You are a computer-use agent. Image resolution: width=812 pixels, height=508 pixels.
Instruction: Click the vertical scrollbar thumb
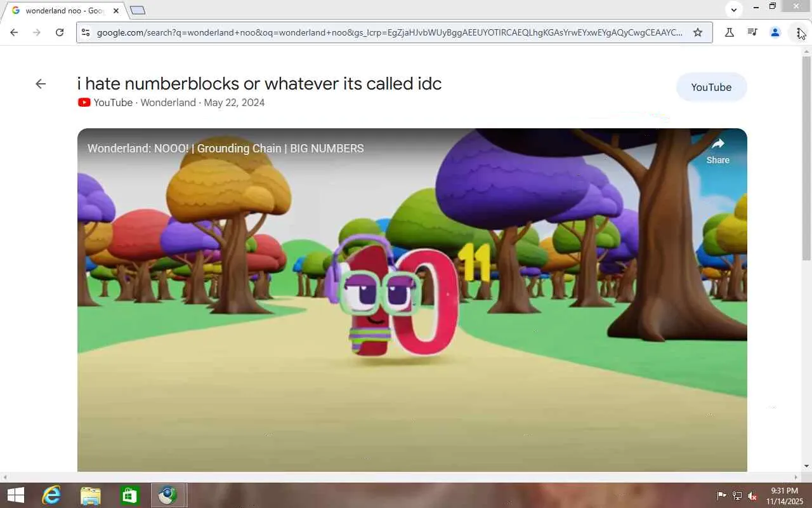click(x=806, y=157)
